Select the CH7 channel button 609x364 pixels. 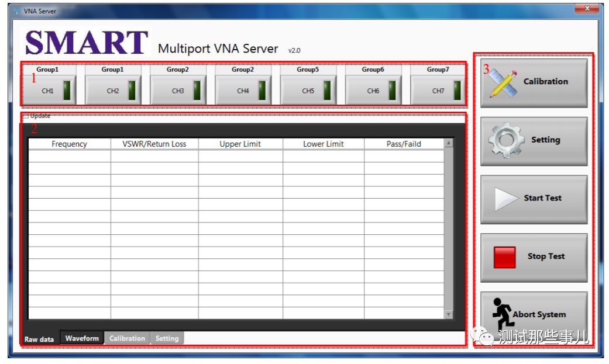(438, 91)
